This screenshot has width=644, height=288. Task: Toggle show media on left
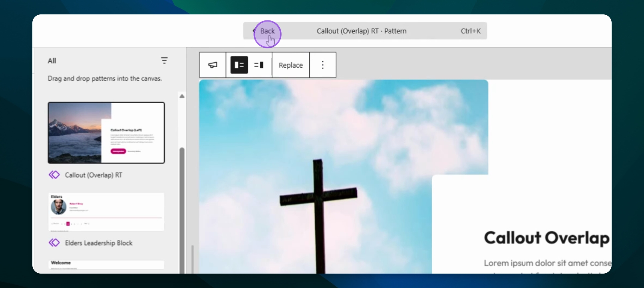coord(239,65)
